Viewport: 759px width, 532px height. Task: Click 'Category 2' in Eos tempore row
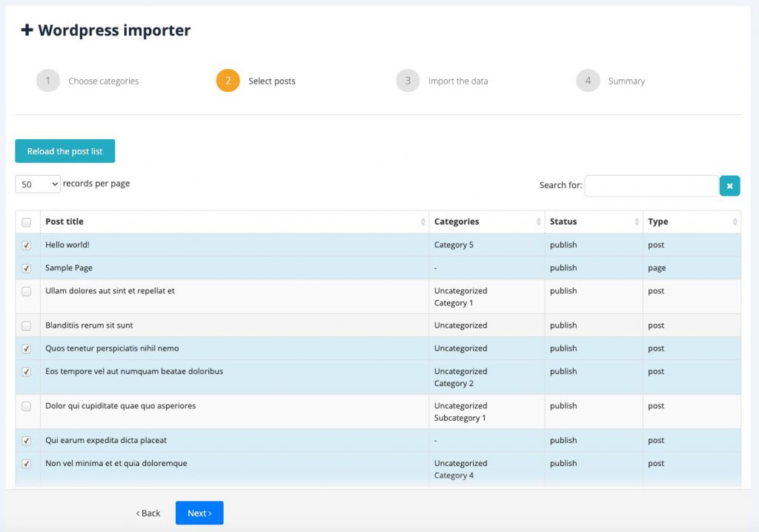click(454, 383)
